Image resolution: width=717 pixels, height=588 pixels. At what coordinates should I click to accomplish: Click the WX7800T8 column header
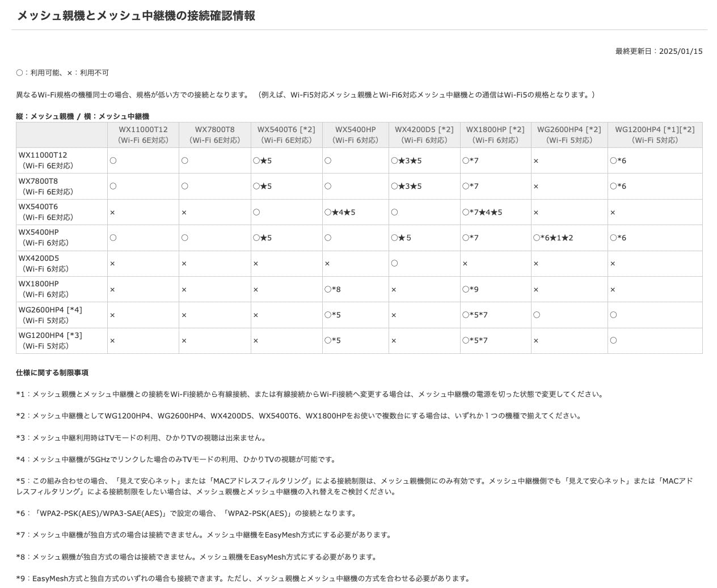point(214,135)
